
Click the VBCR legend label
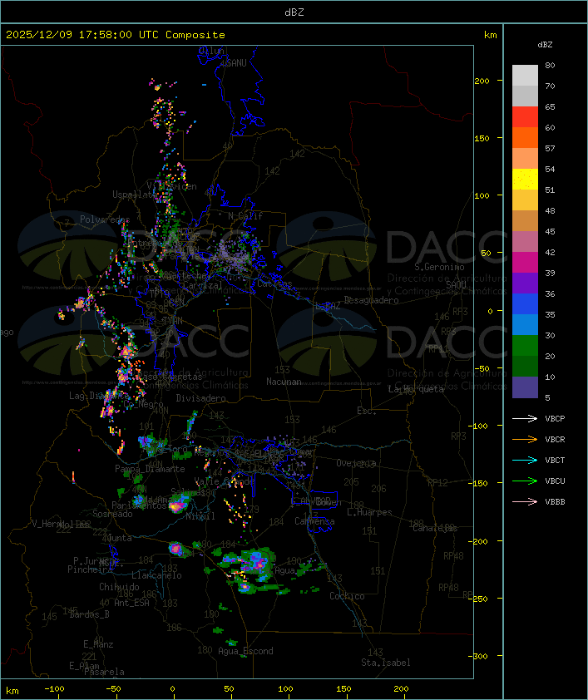click(555, 440)
